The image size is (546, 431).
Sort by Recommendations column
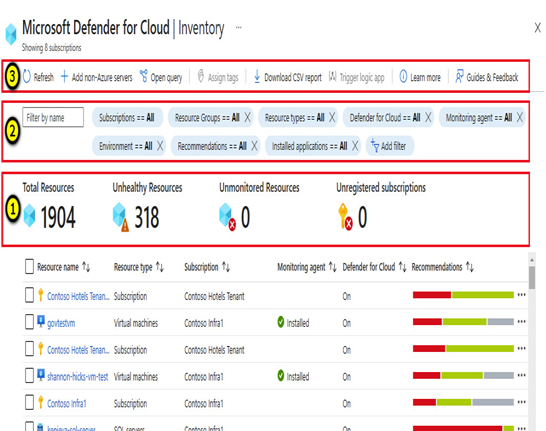[442, 267]
